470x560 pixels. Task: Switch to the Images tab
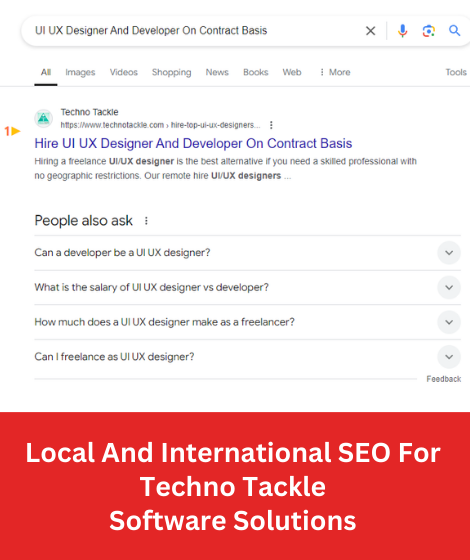(80, 72)
